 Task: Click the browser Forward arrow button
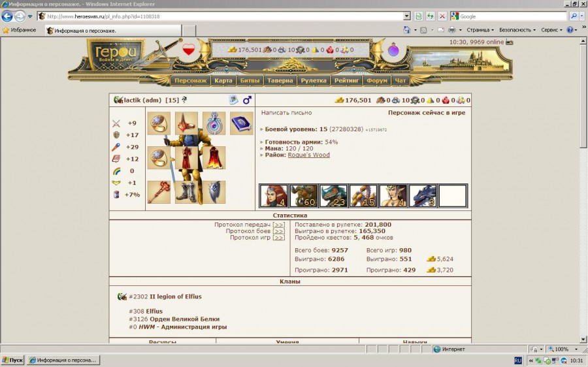coord(20,16)
